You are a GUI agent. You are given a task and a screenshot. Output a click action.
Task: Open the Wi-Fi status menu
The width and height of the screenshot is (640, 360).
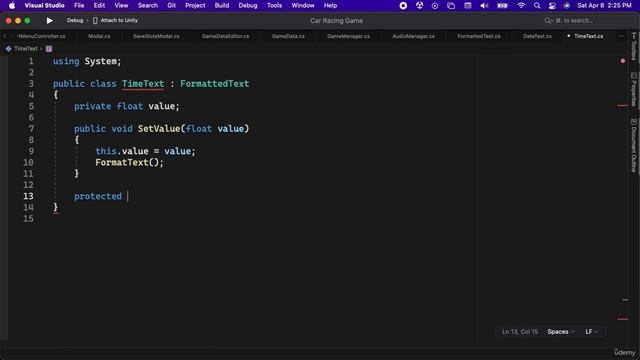[x=521, y=5]
